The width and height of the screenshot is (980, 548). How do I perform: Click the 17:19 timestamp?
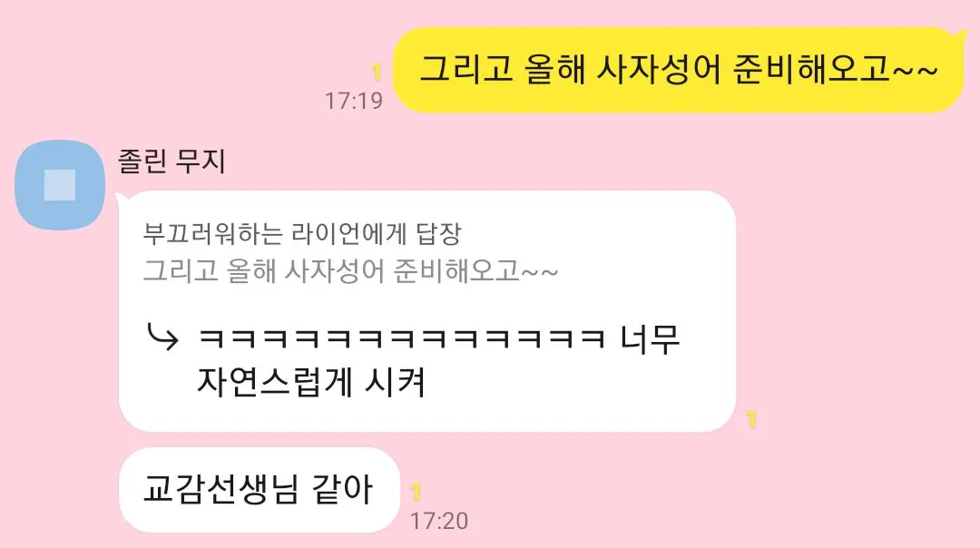click(354, 101)
